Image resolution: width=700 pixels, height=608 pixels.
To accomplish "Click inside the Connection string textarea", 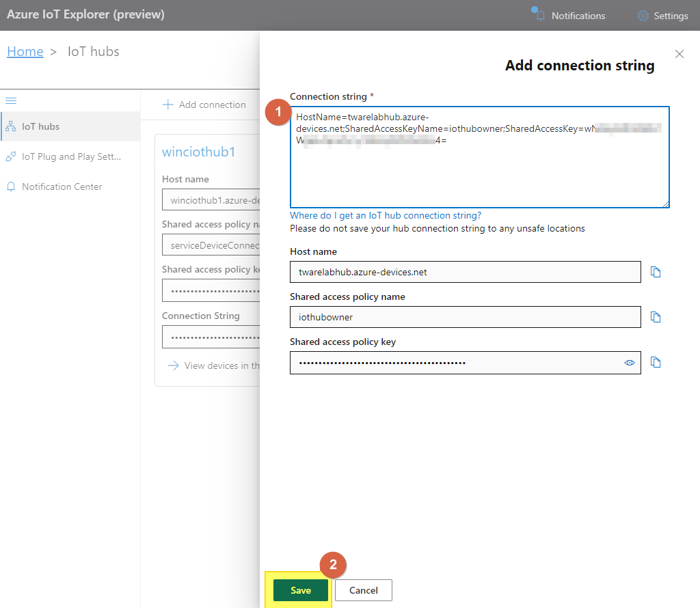I will [x=479, y=157].
